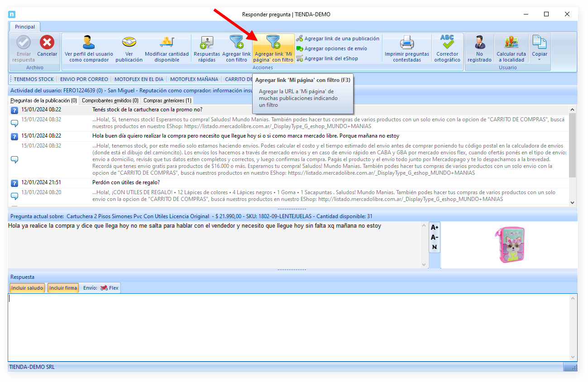
Task: Toggle the Incluir firma option
Action: [63, 288]
